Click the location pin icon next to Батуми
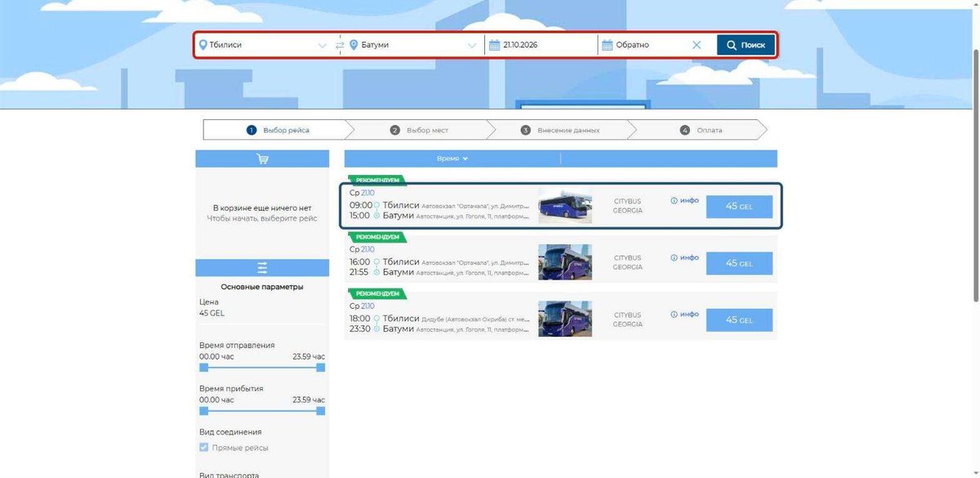The image size is (980, 478). coord(354,45)
